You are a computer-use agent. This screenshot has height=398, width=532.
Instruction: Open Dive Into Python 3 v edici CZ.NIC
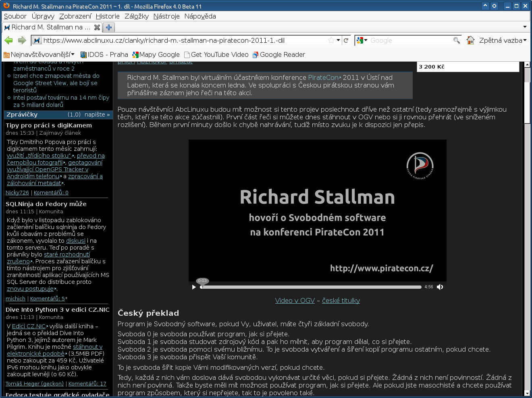point(58,310)
